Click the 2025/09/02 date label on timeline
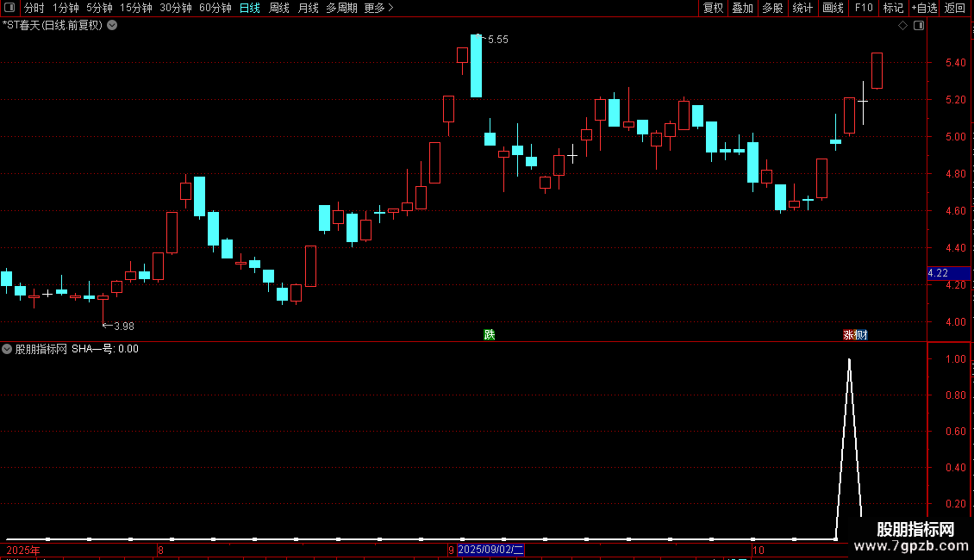 [x=490, y=550]
